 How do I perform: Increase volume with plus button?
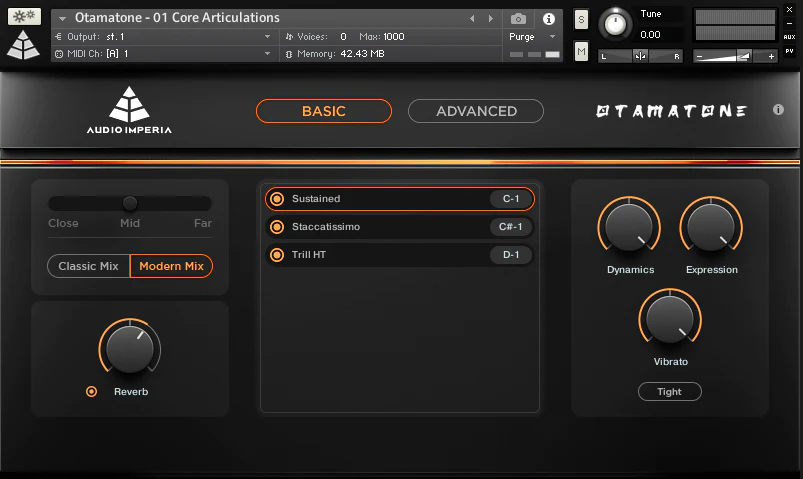(771, 56)
